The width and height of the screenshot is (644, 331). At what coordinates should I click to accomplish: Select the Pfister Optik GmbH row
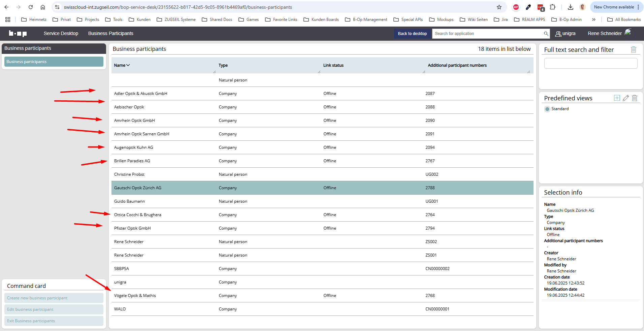(132, 228)
